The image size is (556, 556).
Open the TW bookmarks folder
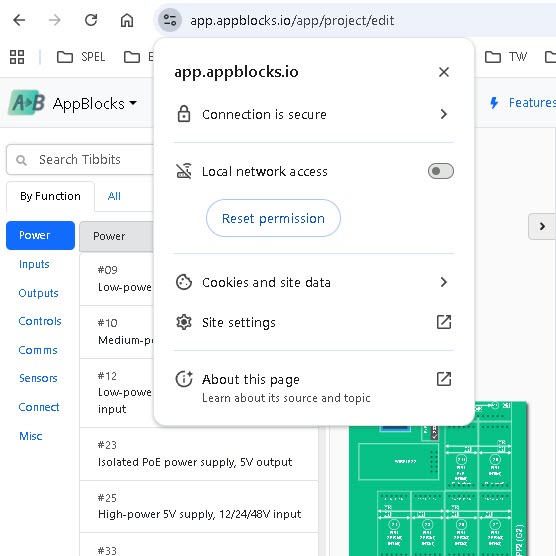[506, 57]
